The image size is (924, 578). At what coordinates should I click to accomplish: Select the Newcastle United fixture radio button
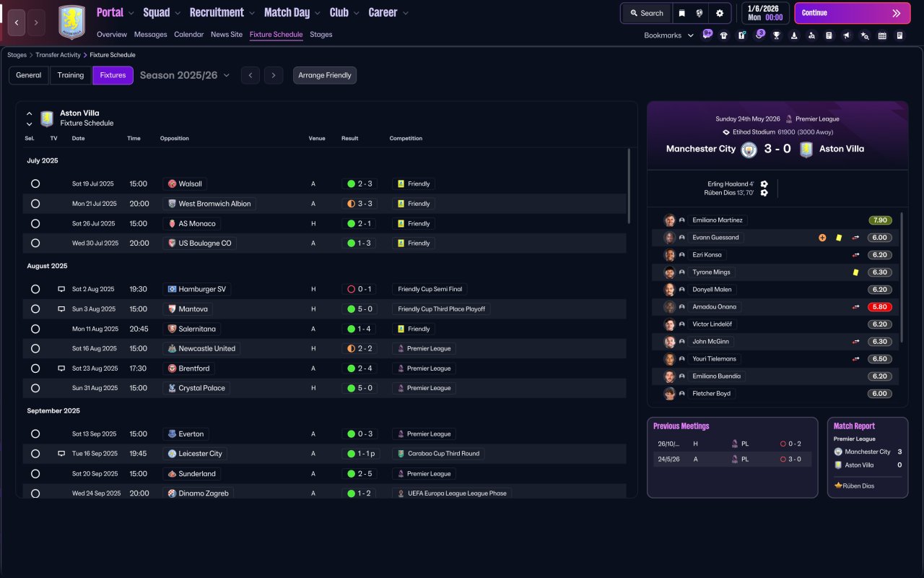35,348
